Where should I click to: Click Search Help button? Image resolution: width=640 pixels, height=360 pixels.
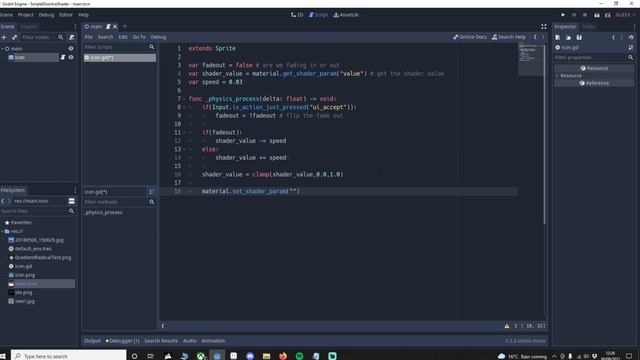509,37
